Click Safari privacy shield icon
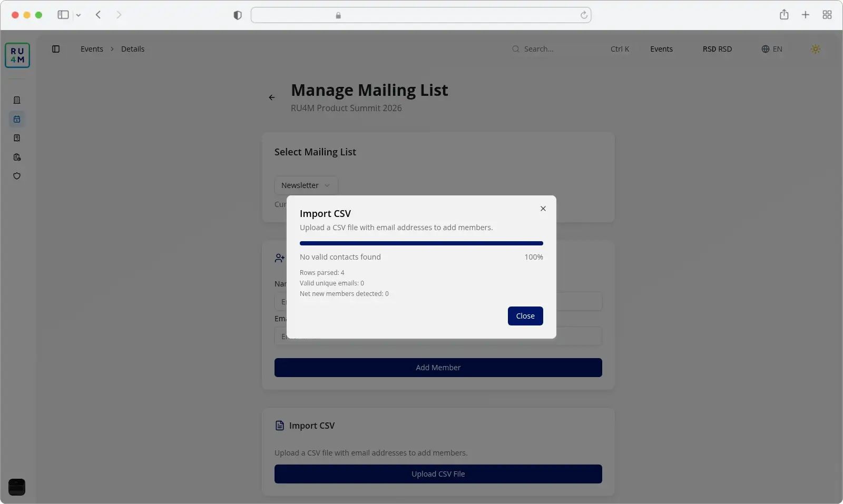Screen dimensions: 843x504 pyautogui.click(x=238, y=15)
